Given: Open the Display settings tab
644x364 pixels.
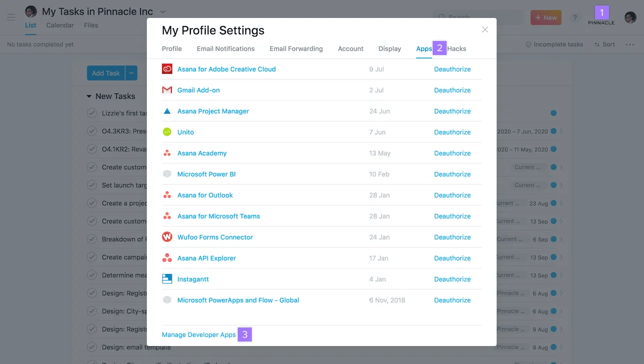Looking at the screenshot, I should (390, 48).
